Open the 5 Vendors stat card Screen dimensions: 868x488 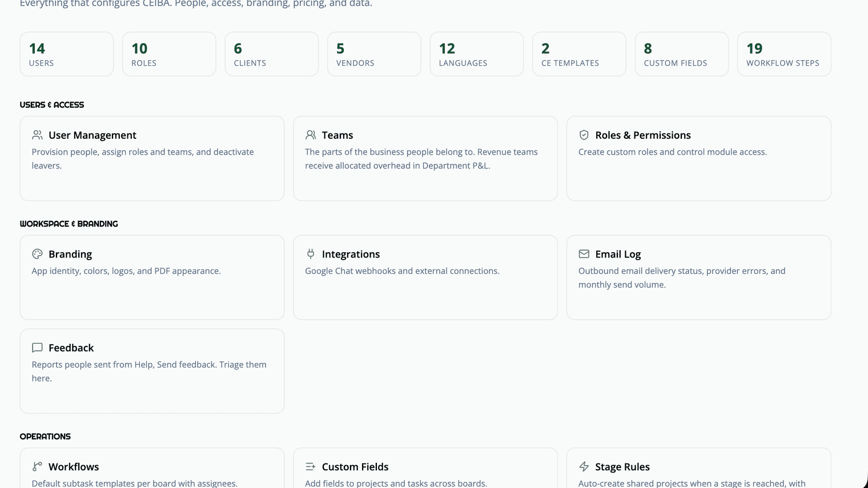pos(374,54)
